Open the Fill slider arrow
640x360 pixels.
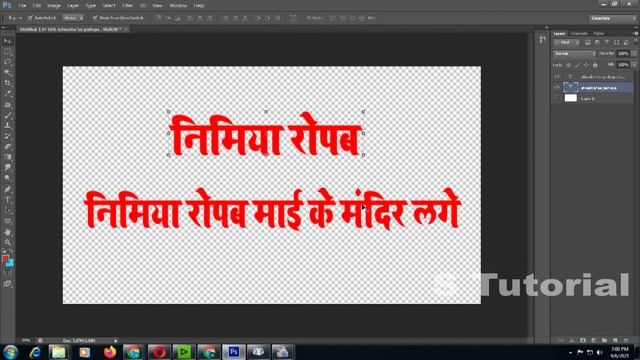click(x=634, y=65)
